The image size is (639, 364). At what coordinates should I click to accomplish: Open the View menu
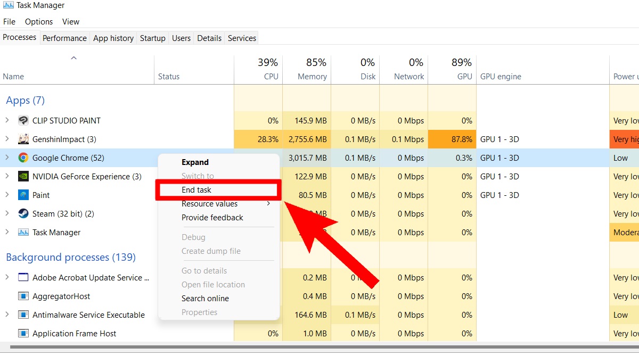click(x=71, y=22)
